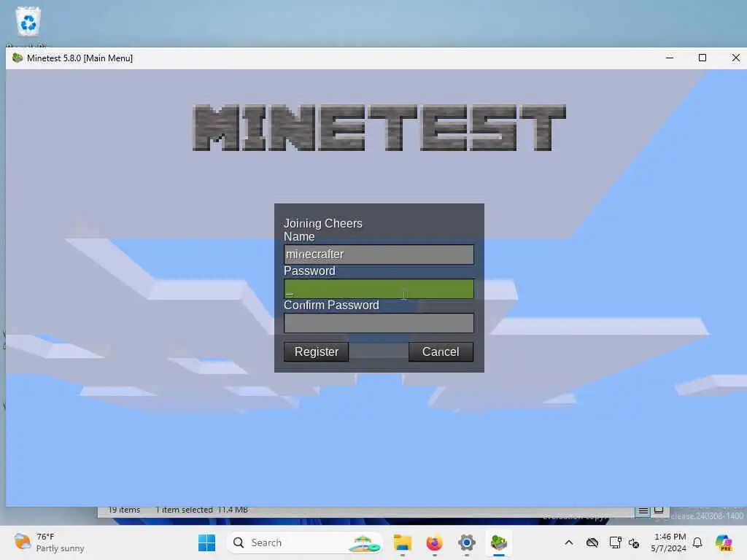
Task: Maximize the Minetest window
Action: (x=703, y=58)
